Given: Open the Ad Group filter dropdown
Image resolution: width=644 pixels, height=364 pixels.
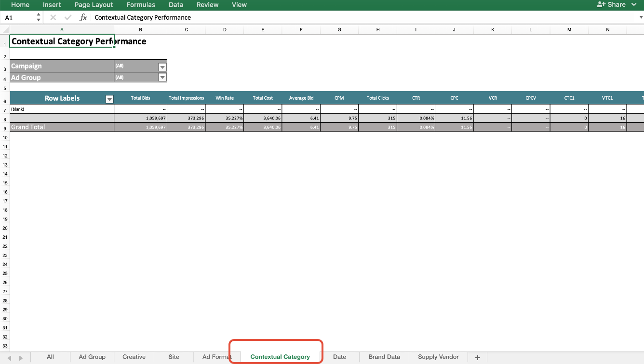Looking at the screenshot, I should tap(162, 78).
